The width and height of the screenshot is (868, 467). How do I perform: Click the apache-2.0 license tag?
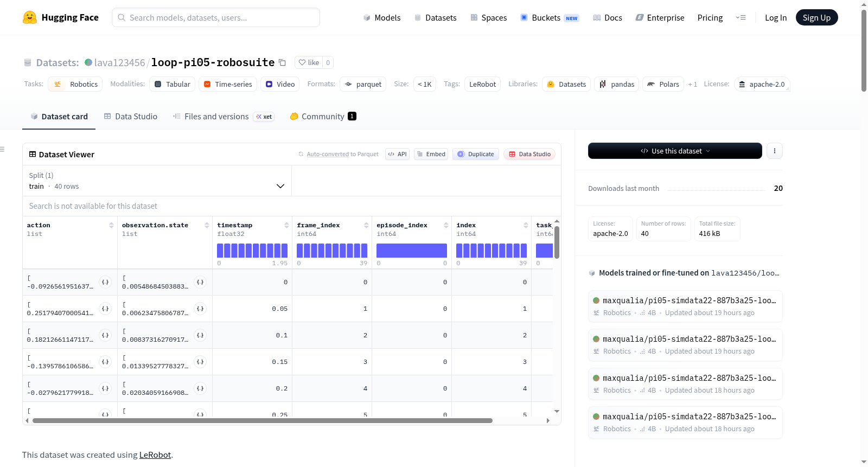click(x=762, y=84)
